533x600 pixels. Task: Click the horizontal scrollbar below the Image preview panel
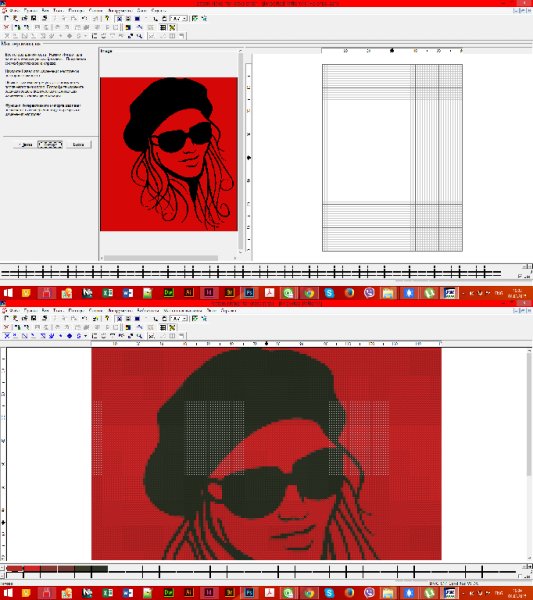168,258
